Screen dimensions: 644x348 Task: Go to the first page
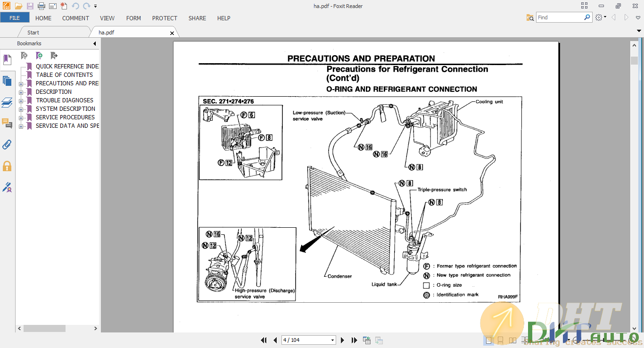(x=264, y=340)
